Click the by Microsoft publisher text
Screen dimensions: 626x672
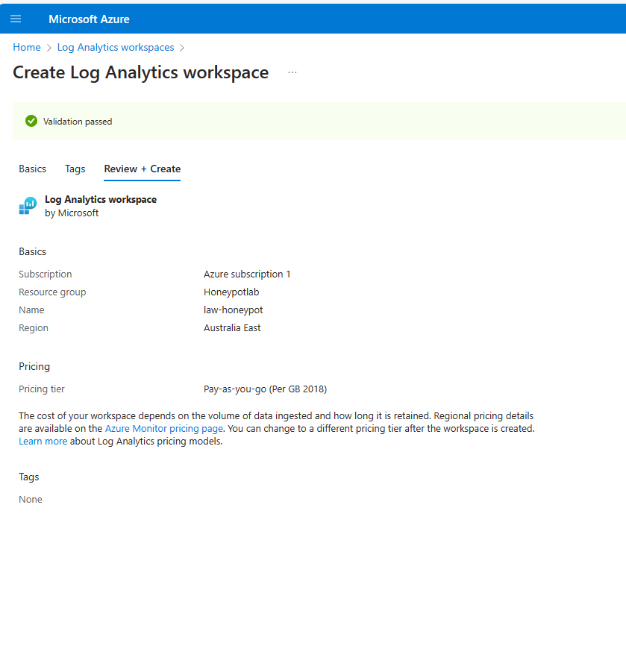(x=72, y=213)
